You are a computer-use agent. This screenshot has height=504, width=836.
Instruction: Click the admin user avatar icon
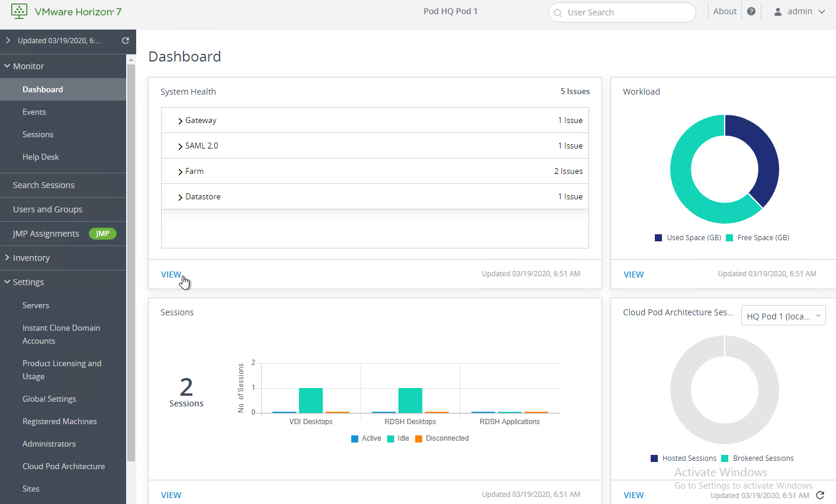tap(778, 12)
